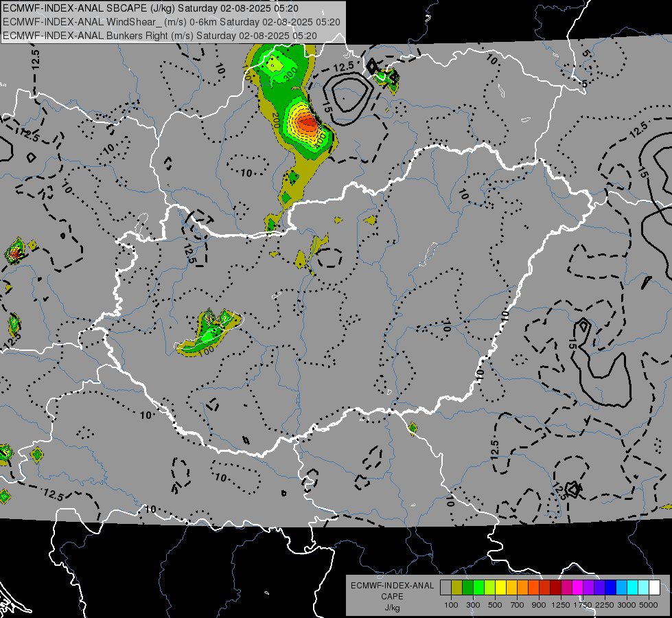This screenshot has height=618, width=672.
Task: Select the dark red legend swatch
Action: point(555,588)
